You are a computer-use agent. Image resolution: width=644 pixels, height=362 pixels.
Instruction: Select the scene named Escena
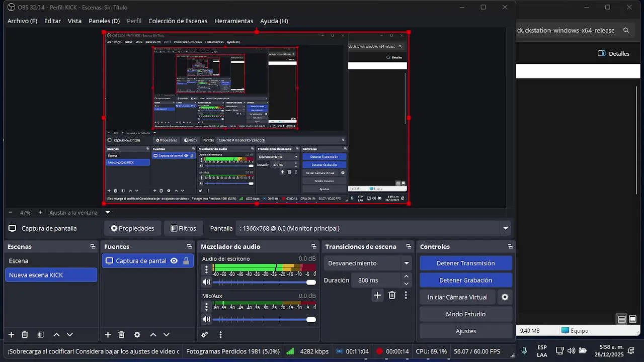51,261
